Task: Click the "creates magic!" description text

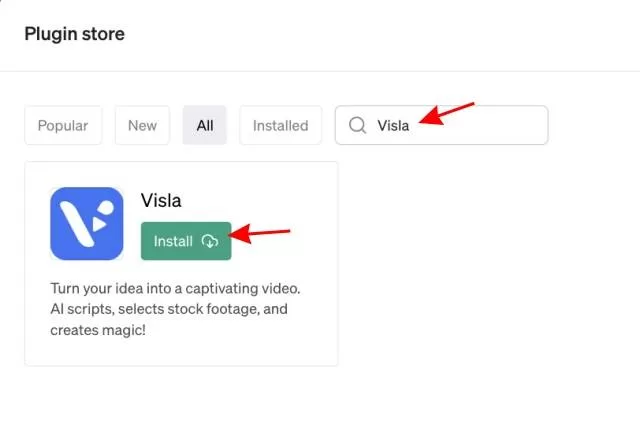Action: tap(98, 329)
